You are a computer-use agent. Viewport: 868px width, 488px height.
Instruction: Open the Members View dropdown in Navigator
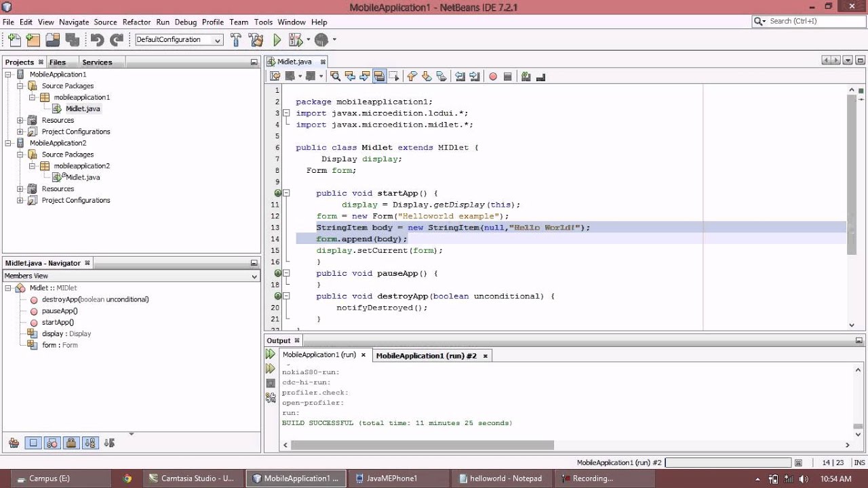[132, 276]
